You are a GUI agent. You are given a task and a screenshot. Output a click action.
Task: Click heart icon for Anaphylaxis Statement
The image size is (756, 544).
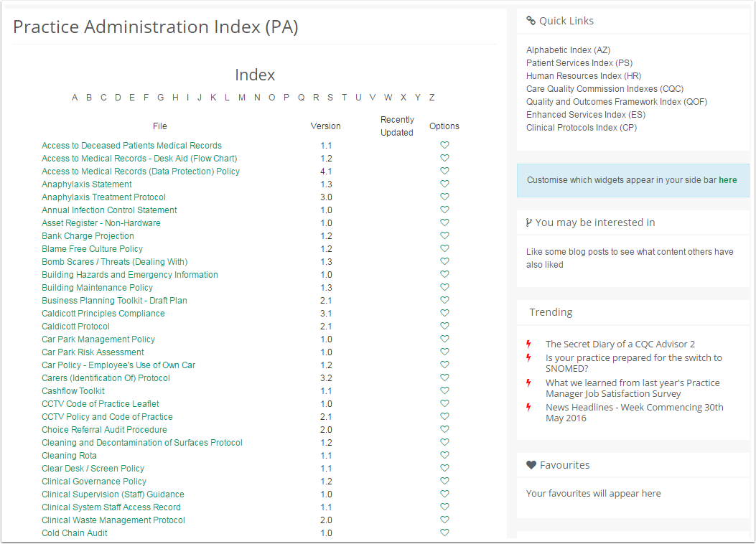point(444,184)
